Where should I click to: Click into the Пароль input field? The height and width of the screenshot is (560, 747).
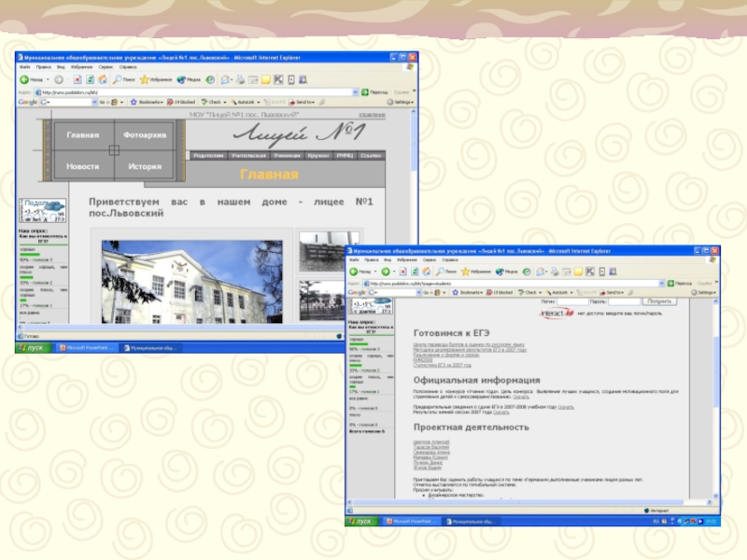click(x=614, y=302)
